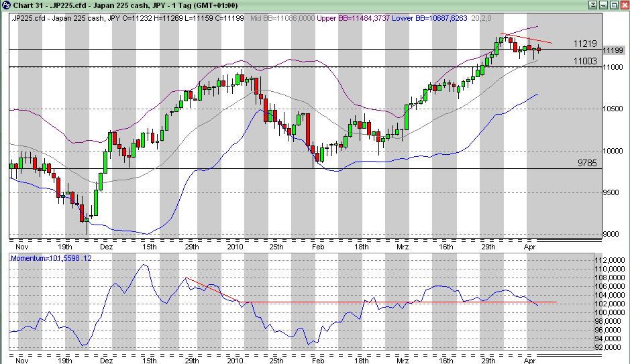630x364 pixels.
Task: Select the red trendline above the April candles
Action: 526,38
